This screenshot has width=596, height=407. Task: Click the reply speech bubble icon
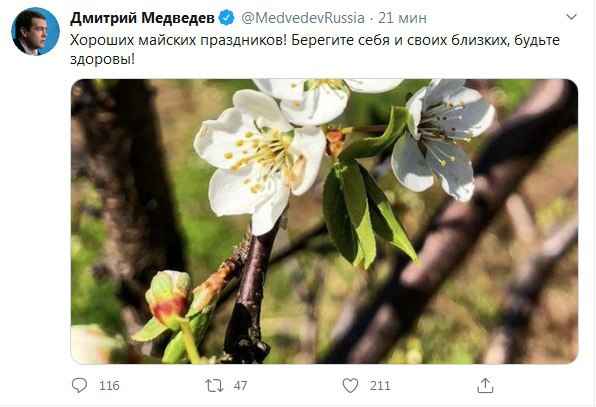tap(79, 385)
